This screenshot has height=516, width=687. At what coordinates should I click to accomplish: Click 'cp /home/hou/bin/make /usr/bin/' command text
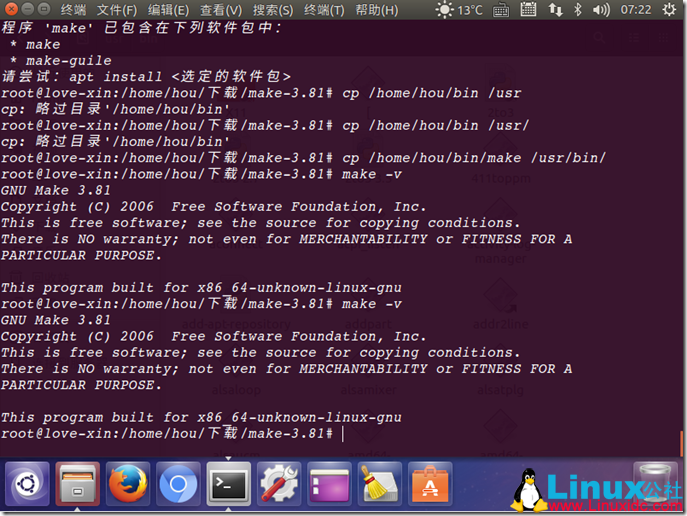(474, 158)
